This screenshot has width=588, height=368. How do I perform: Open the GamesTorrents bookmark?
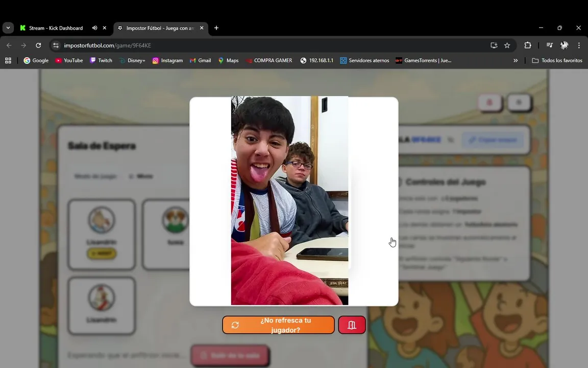click(423, 60)
